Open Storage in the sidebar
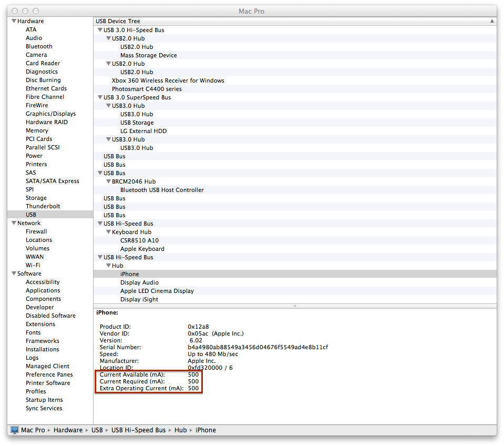This screenshot has height=446, width=504. click(36, 198)
